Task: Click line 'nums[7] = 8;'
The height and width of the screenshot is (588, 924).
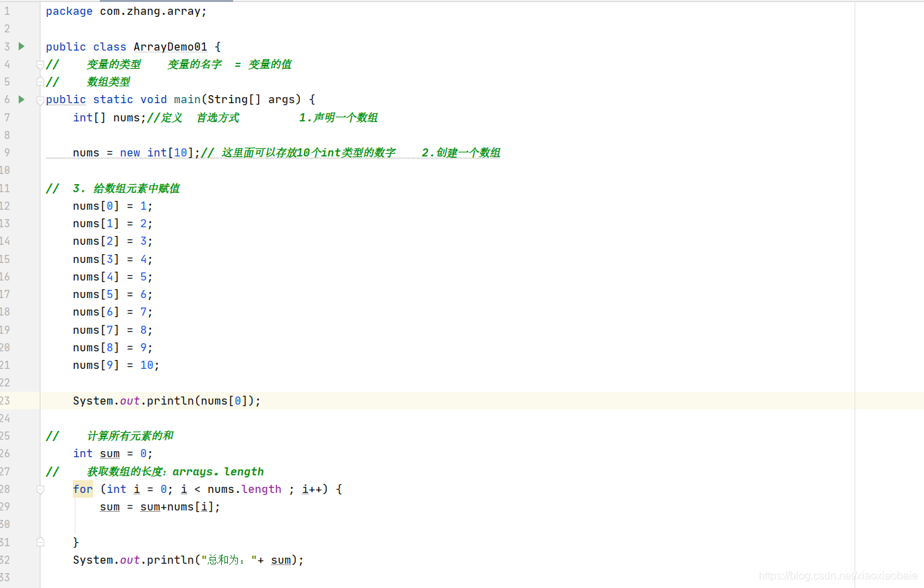Action: click(x=113, y=330)
